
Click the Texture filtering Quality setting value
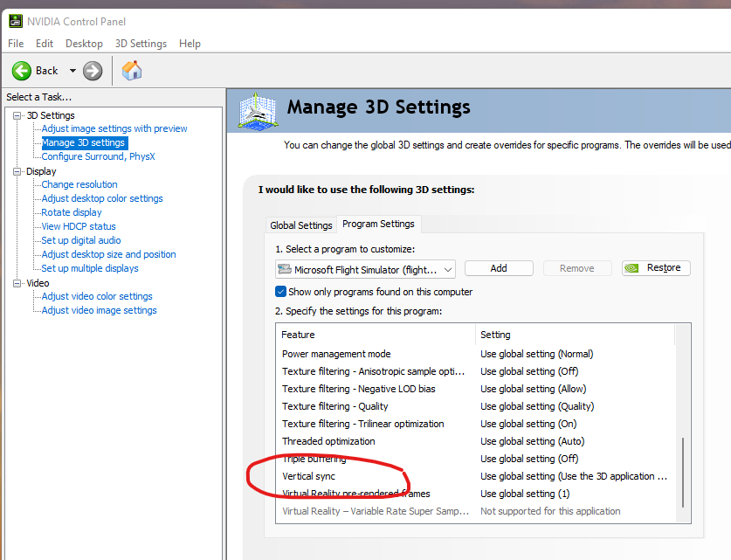click(x=537, y=406)
